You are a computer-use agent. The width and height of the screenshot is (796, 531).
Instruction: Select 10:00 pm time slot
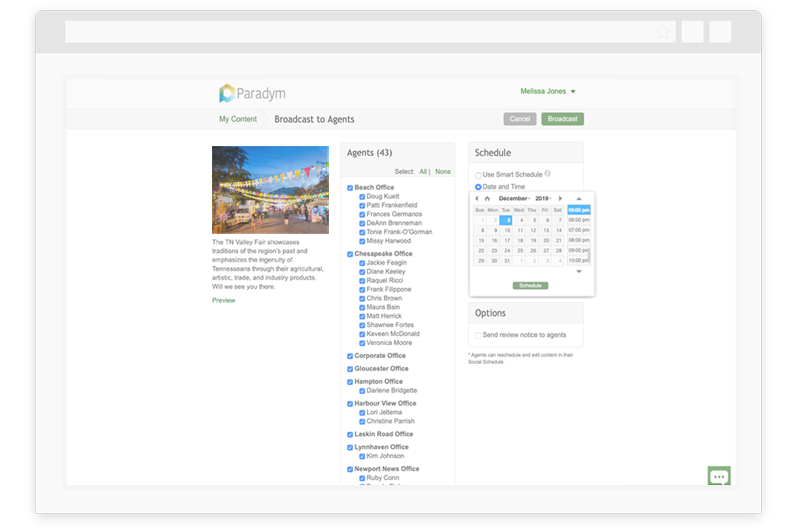[578, 261]
